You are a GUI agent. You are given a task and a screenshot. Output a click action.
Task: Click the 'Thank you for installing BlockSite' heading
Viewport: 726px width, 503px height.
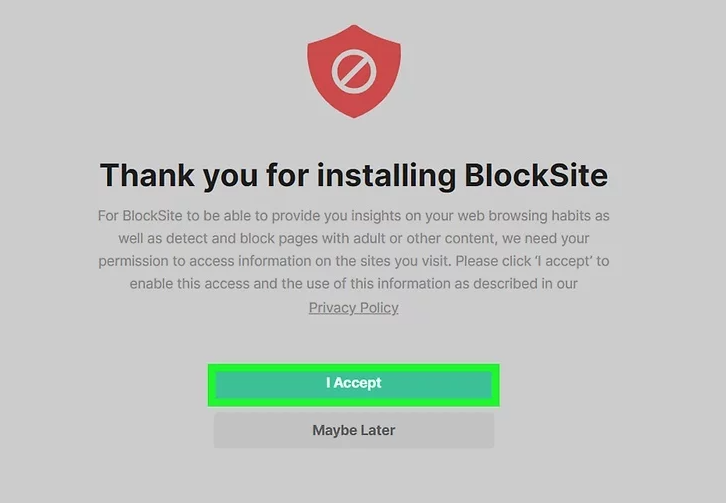click(x=353, y=175)
